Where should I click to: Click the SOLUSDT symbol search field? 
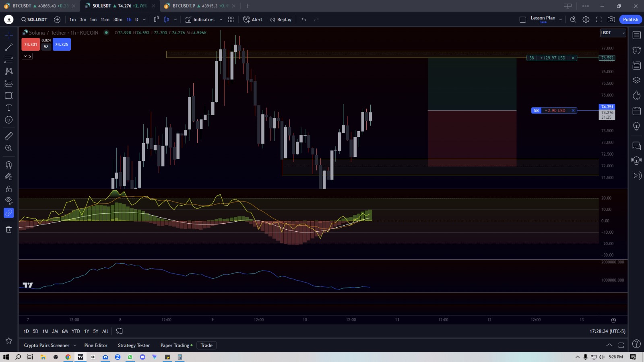(35, 19)
